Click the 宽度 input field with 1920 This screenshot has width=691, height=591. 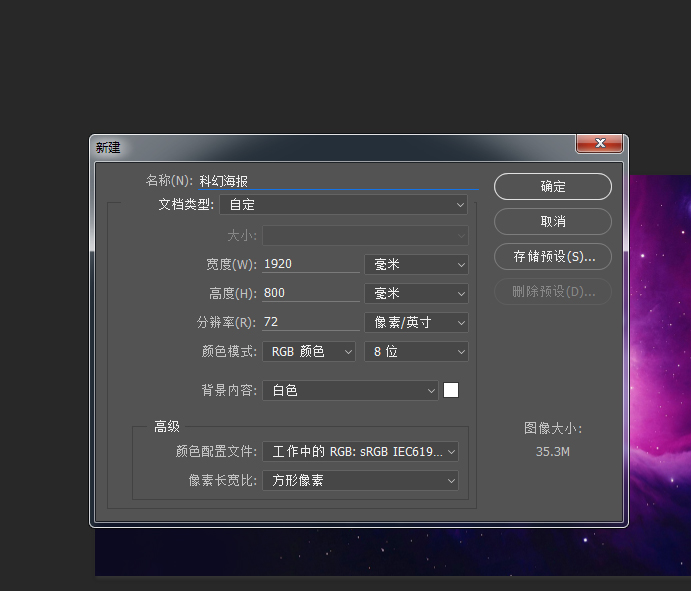311,264
